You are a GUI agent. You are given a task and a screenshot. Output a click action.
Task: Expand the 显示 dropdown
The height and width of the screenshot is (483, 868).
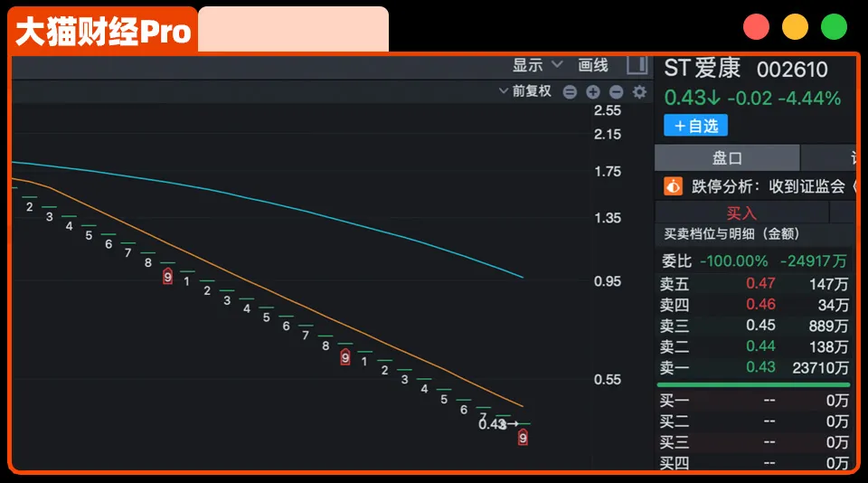[538, 64]
